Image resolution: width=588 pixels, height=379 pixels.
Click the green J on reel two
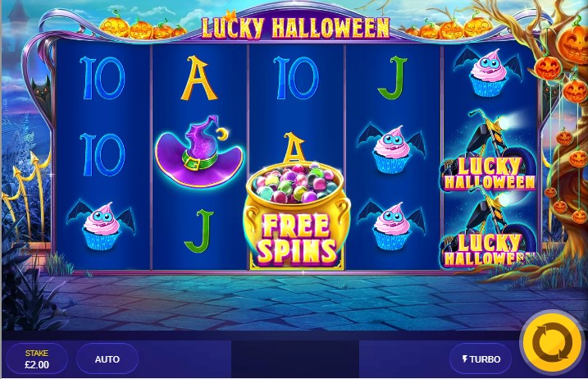pyautogui.click(x=198, y=231)
